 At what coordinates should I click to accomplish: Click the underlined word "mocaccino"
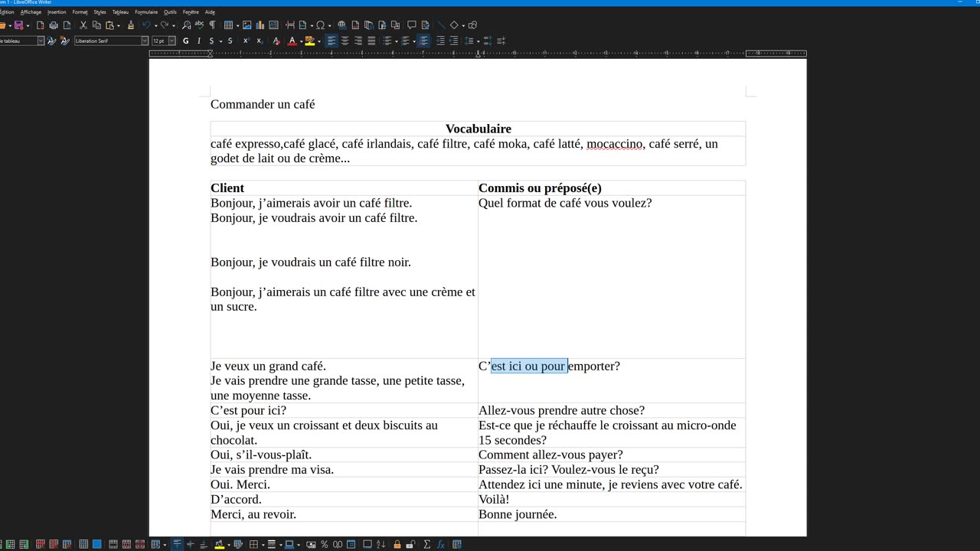[x=615, y=144]
